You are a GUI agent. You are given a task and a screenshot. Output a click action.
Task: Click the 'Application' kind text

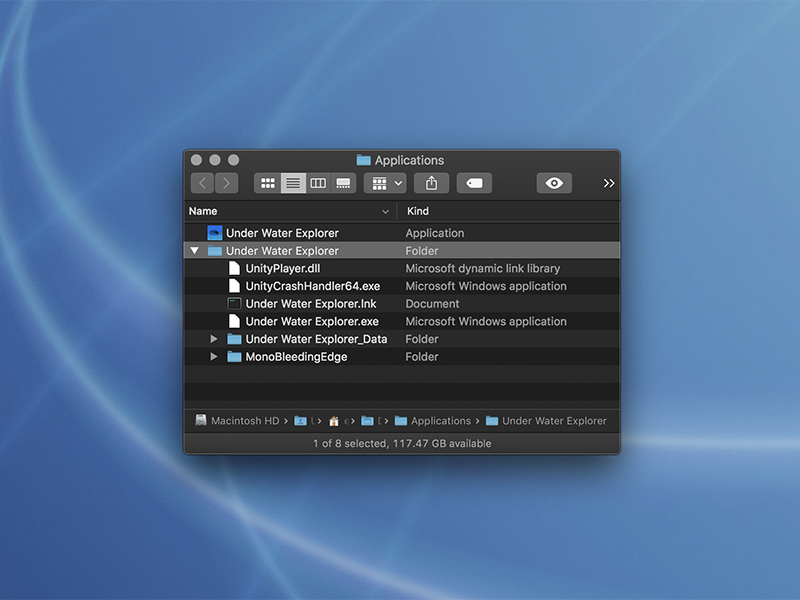(x=435, y=233)
